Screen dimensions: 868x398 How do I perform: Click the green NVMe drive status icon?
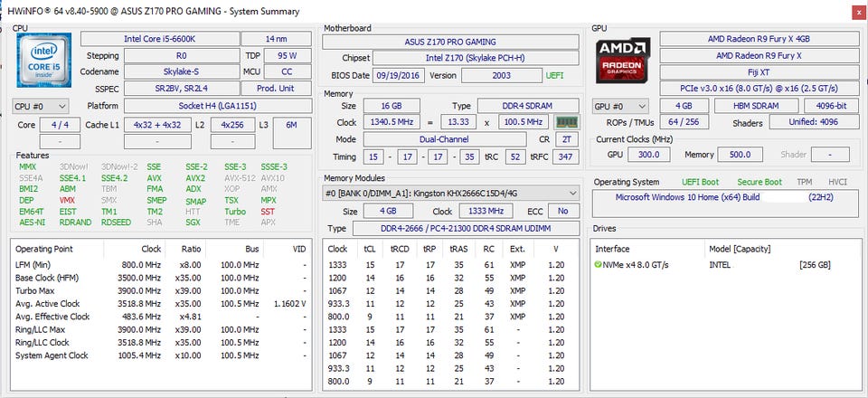pos(598,265)
